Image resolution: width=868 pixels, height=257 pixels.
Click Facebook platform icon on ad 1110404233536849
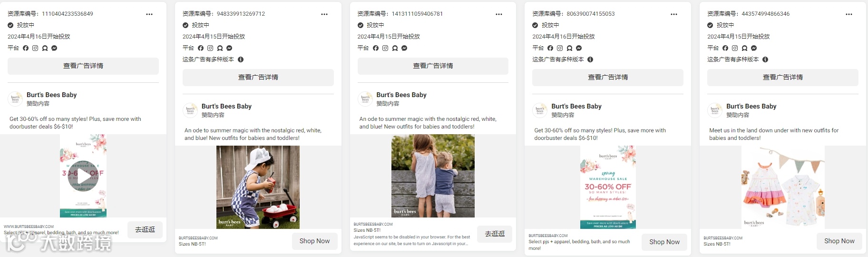[x=26, y=48]
